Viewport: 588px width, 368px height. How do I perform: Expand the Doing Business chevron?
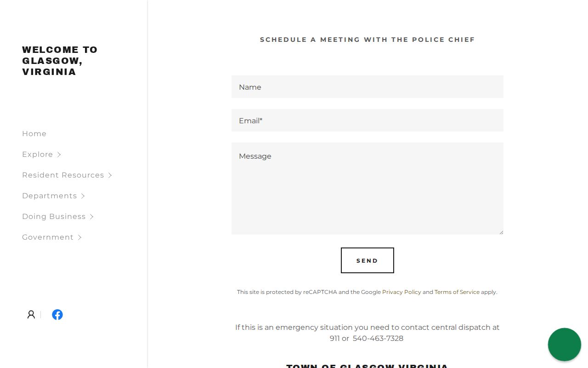pyautogui.click(x=91, y=217)
